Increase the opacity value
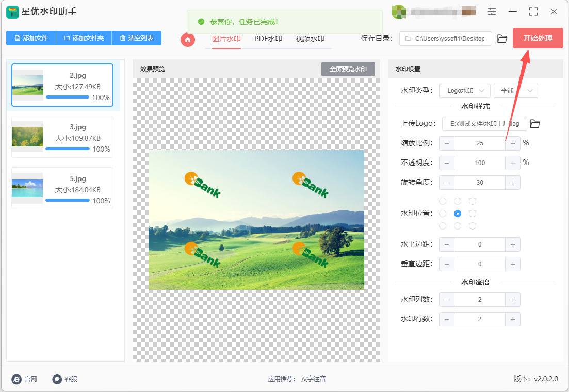Image resolution: width=569 pixels, height=392 pixels. (x=513, y=163)
